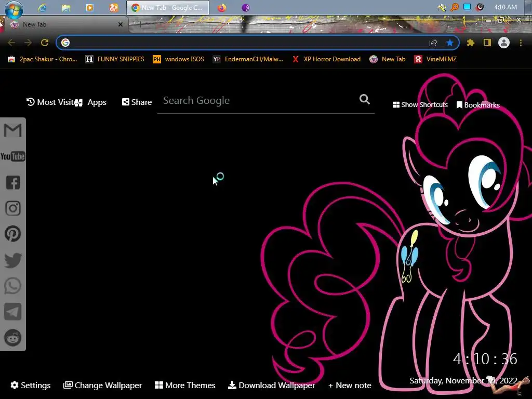The image size is (532, 399).
Task: Click the digital clock 4:10:36
Action: point(485,359)
